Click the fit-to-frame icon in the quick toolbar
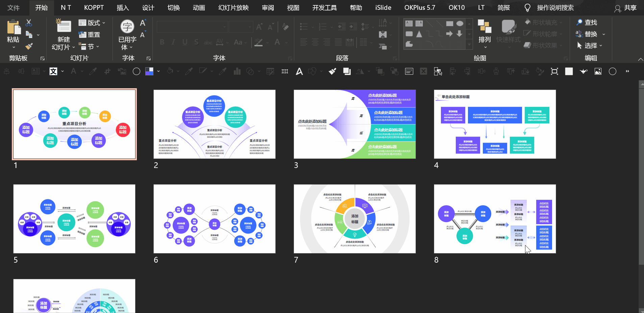644x313 pixels. [x=554, y=71]
